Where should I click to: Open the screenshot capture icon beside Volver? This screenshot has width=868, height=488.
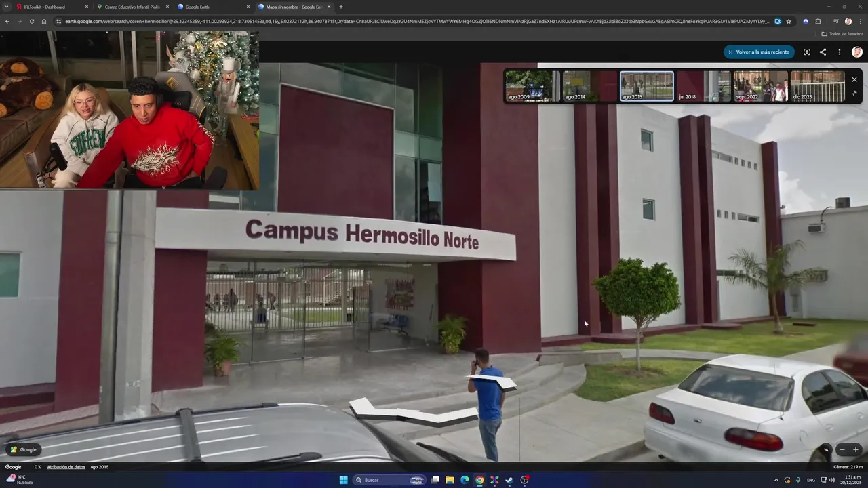pos(807,52)
